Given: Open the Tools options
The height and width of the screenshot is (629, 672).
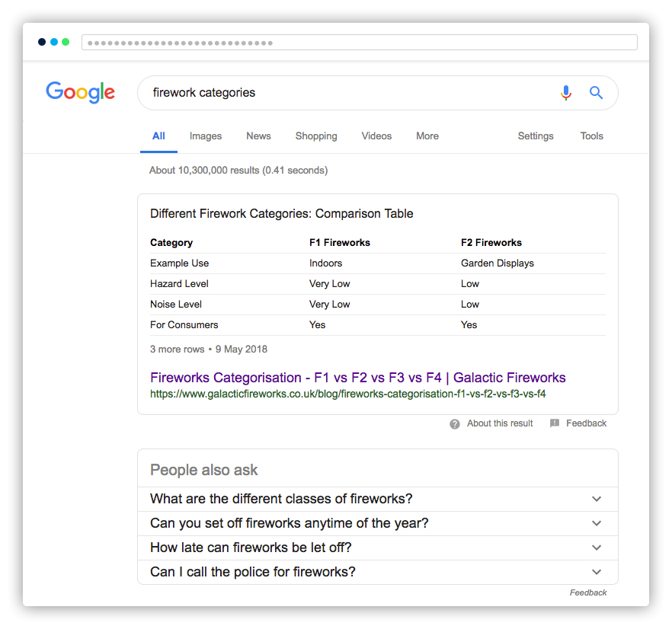Looking at the screenshot, I should click(592, 136).
